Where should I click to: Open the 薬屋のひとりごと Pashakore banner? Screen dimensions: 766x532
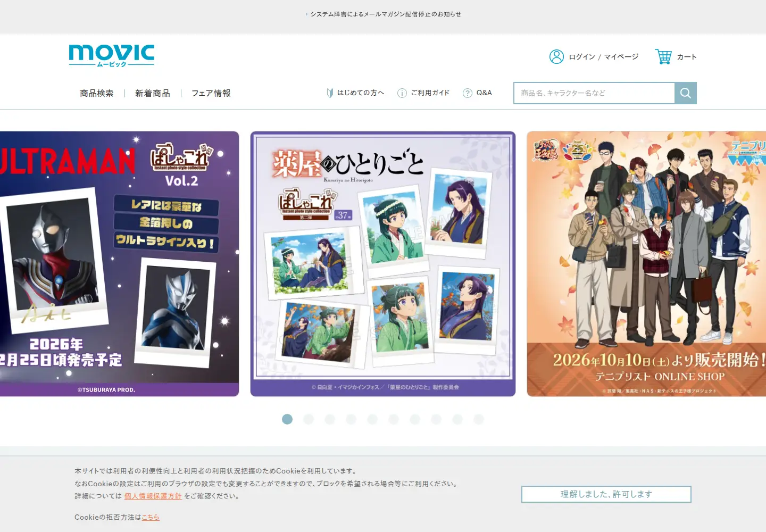click(383, 264)
